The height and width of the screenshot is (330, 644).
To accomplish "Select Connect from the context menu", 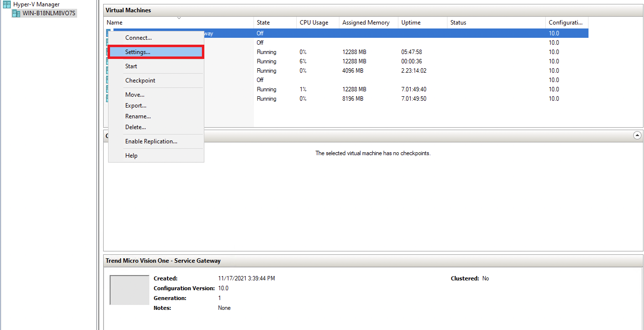I will point(138,37).
